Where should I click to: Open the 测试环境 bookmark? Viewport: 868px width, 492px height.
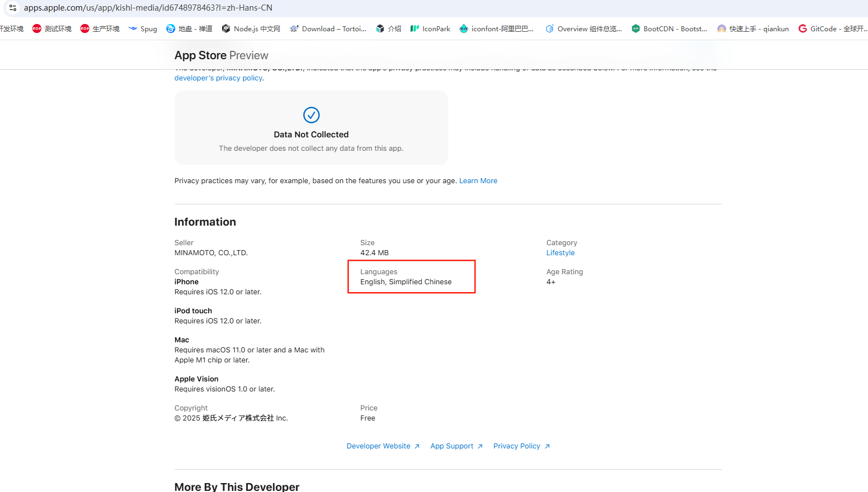coord(52,29)
